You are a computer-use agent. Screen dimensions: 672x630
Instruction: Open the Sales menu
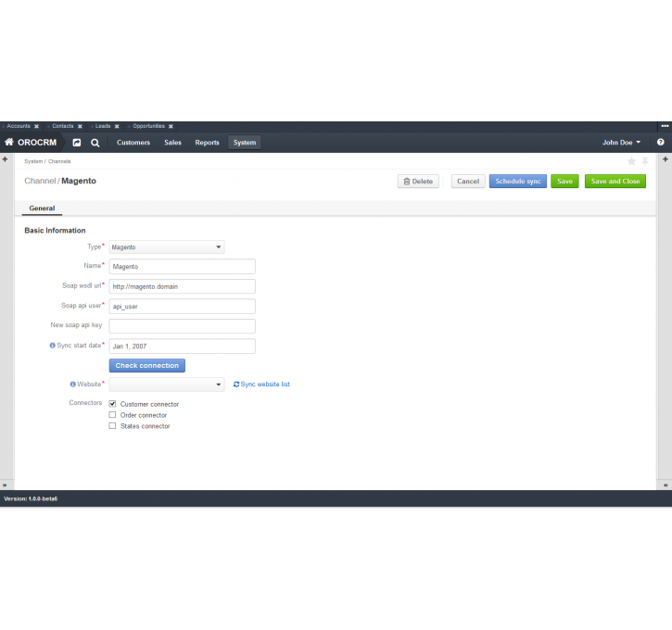(x=172, y=143)
